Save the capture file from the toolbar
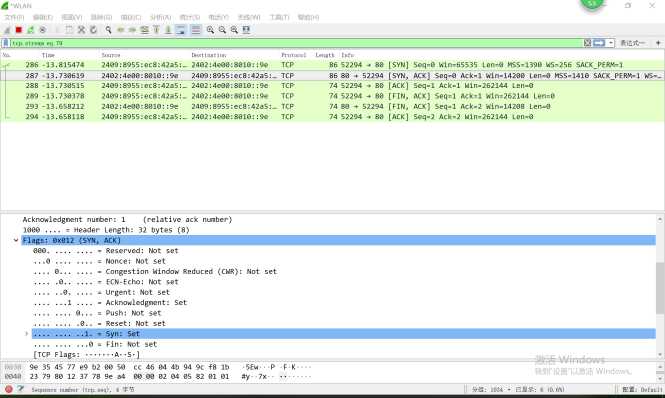Image resolution: width=665 pixels, height=398 pixels. point(69,30)
